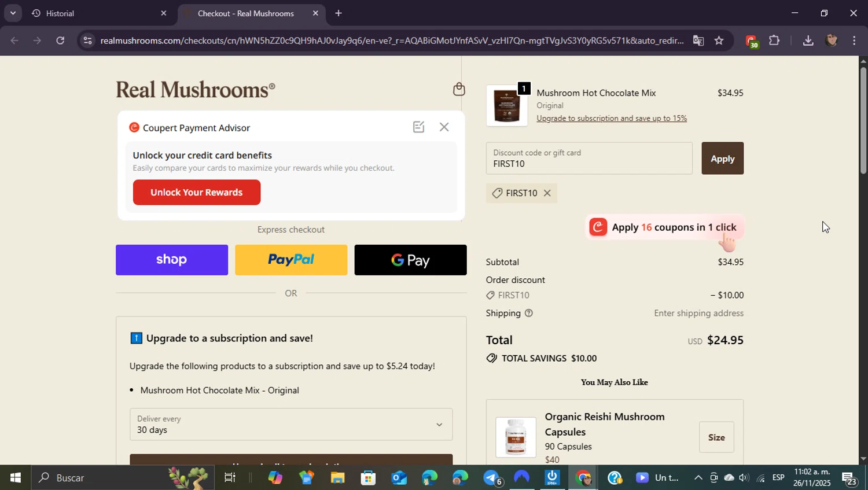
Task: Close the Coupert Payment Advisor panel
Action: [444, 127]
